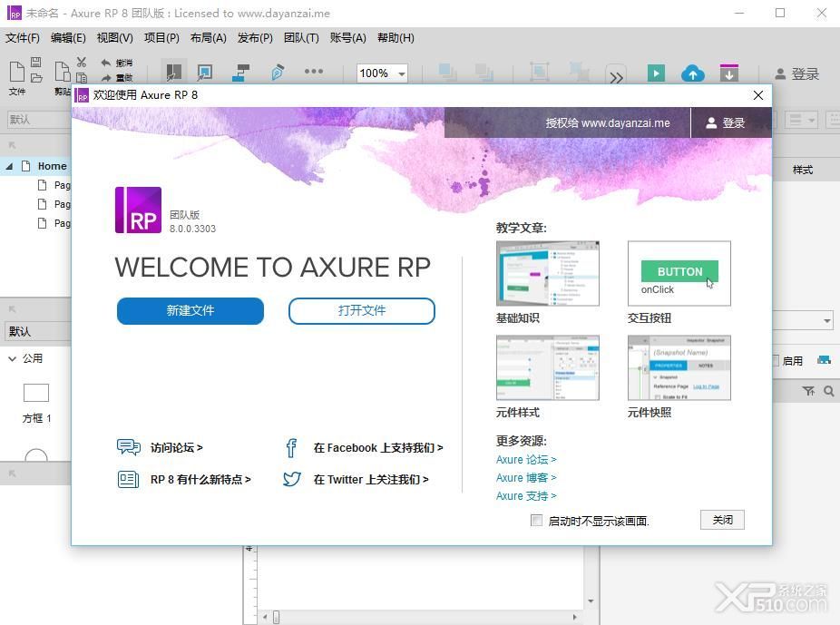
Task: Click the Redo (重做) arrow
Action: coord(106,78)
